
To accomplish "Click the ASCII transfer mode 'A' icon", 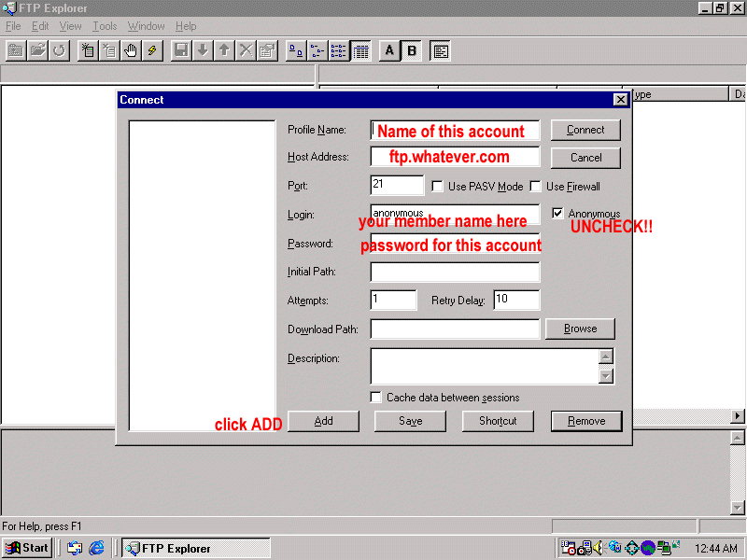I will [389, 50].
